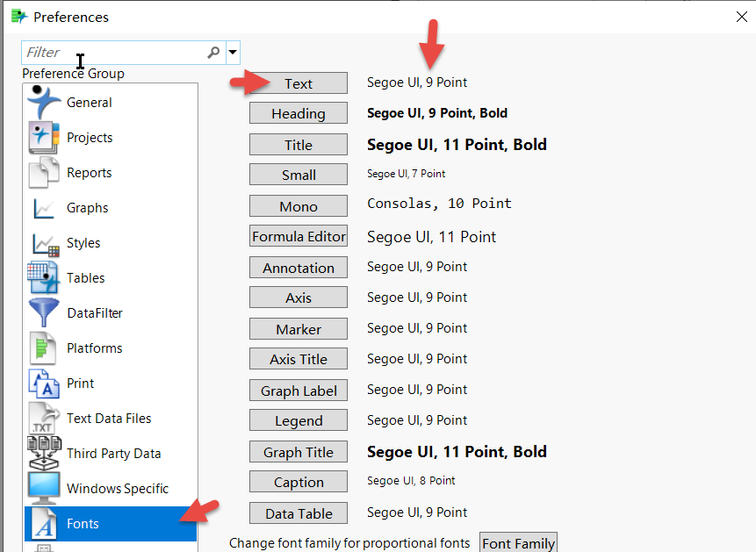Select the Projects group icon
This screenshot has height=552, width=756.
tap(44, 138)
